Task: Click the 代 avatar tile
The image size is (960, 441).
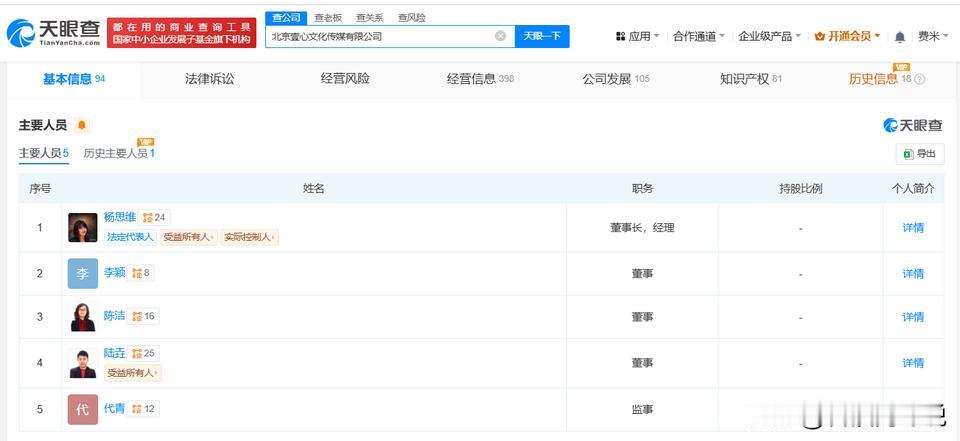Action: click(x=83, y=409)
